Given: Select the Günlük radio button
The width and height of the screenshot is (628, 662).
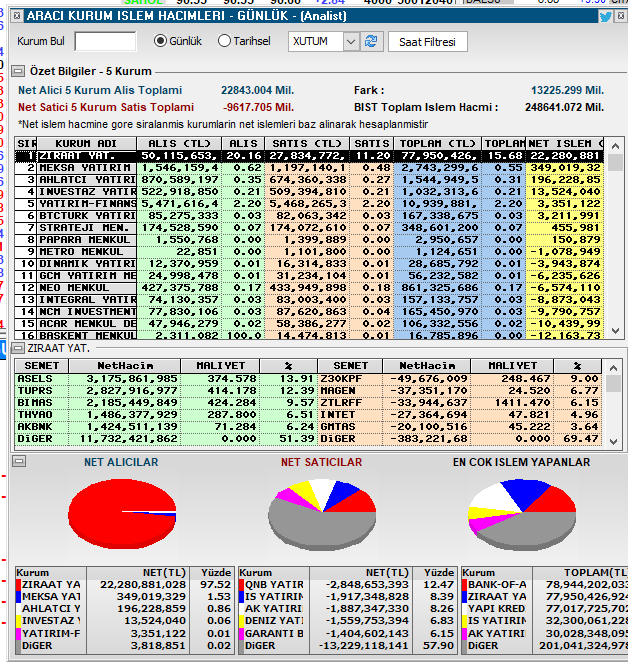Looking at the screenshot, I should tap(160, 41).
